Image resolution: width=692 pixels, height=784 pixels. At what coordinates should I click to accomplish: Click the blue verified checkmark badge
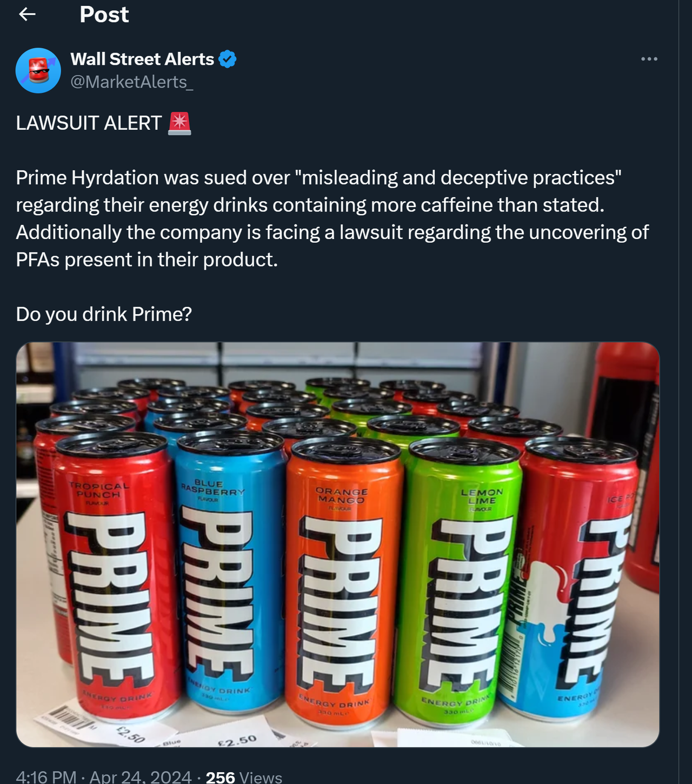tap(228, 59)
